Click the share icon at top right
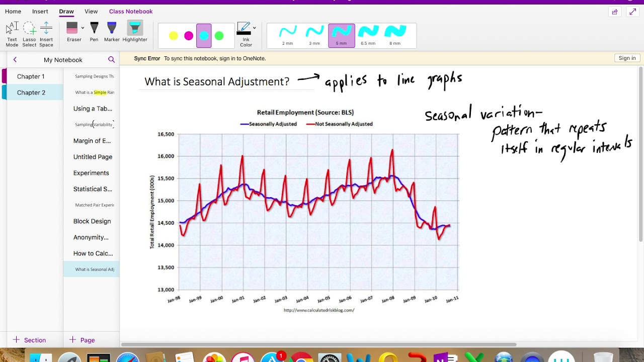Viewport: 644px width, 362px height. pos(614,12)
